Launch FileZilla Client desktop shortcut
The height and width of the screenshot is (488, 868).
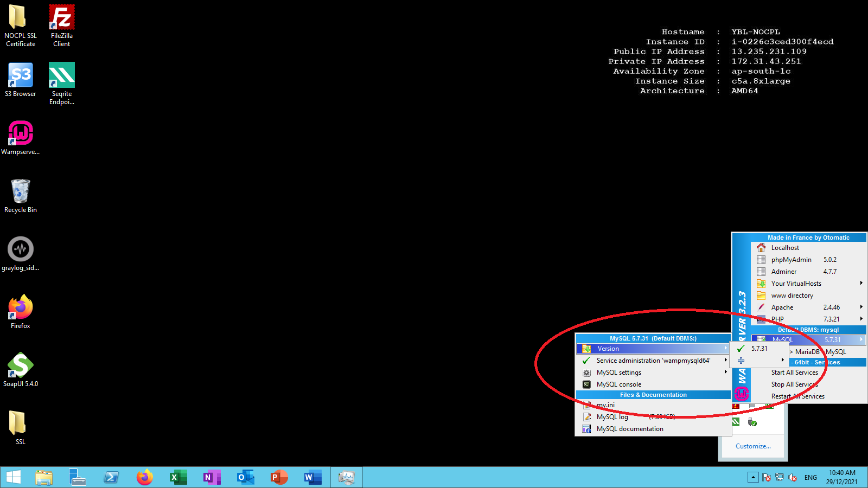pyautogui.click(x=61, y=25)
